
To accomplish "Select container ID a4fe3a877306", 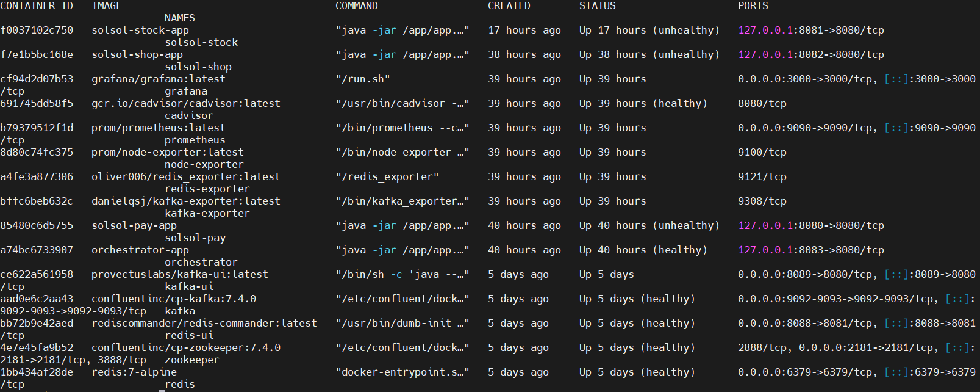I will 37,177.
